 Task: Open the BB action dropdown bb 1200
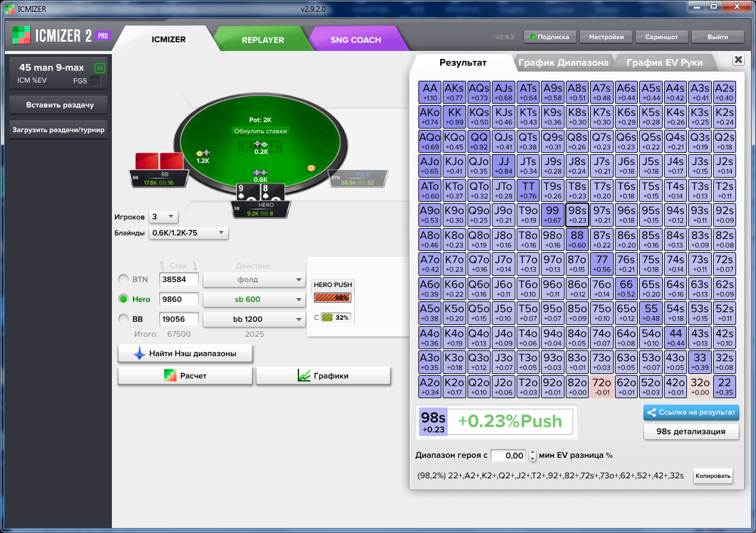[254, 319]
